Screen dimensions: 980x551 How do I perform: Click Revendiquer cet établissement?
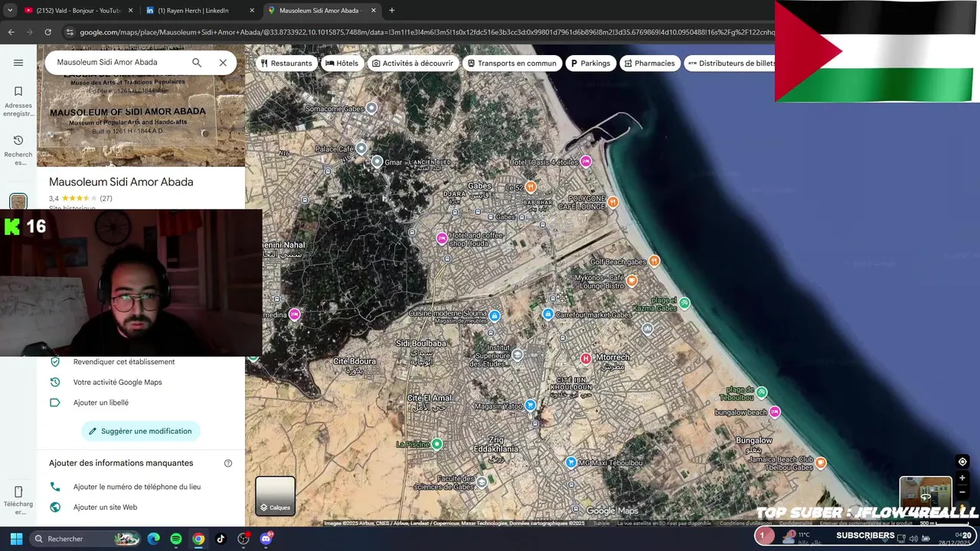coord(123,362)
